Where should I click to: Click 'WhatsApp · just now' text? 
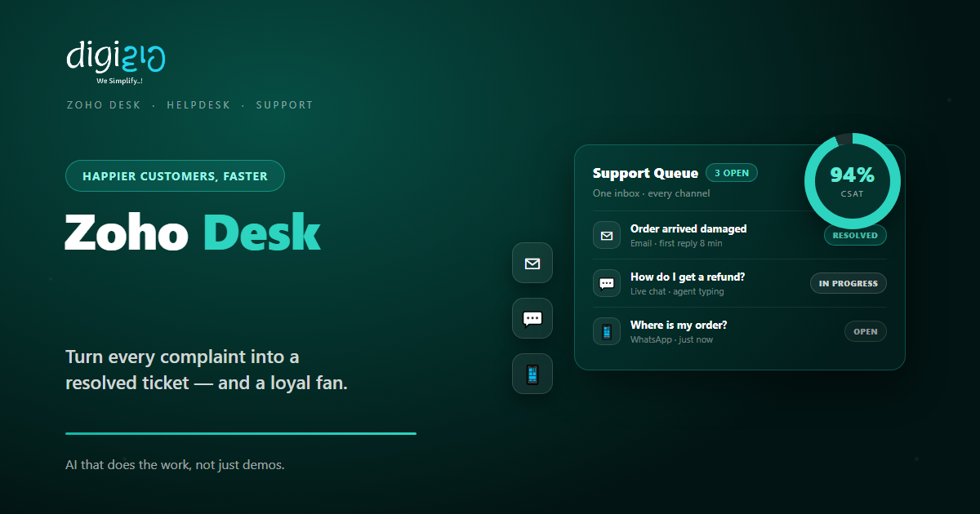[x=671, y=339]
